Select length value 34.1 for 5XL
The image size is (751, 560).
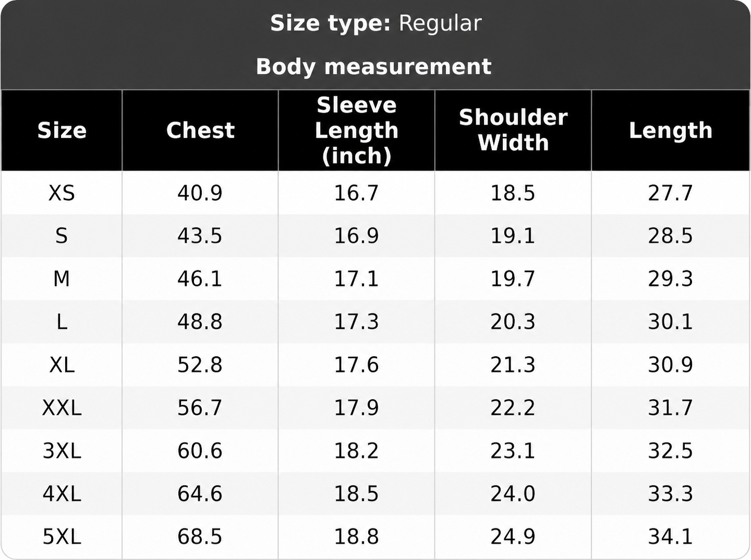[670, 536]
